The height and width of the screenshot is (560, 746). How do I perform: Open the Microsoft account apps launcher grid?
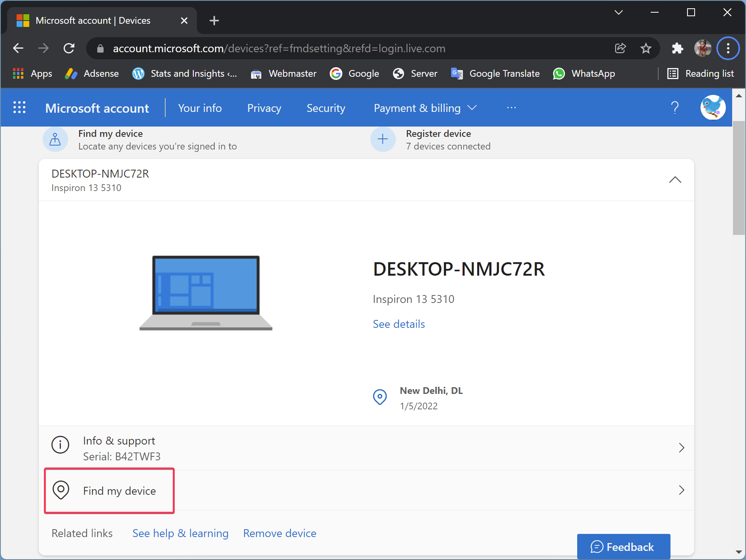(x=19, y=107)
